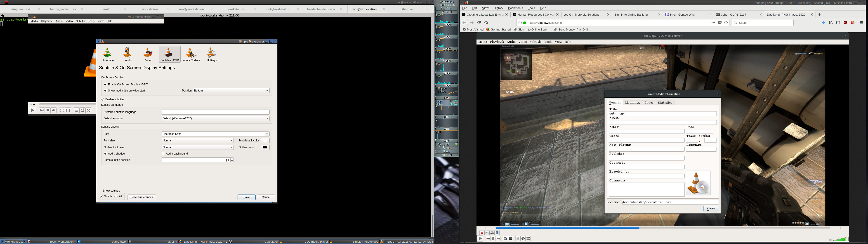
Task: Open the Audio preferences category
Action: (x=128, y=54)
